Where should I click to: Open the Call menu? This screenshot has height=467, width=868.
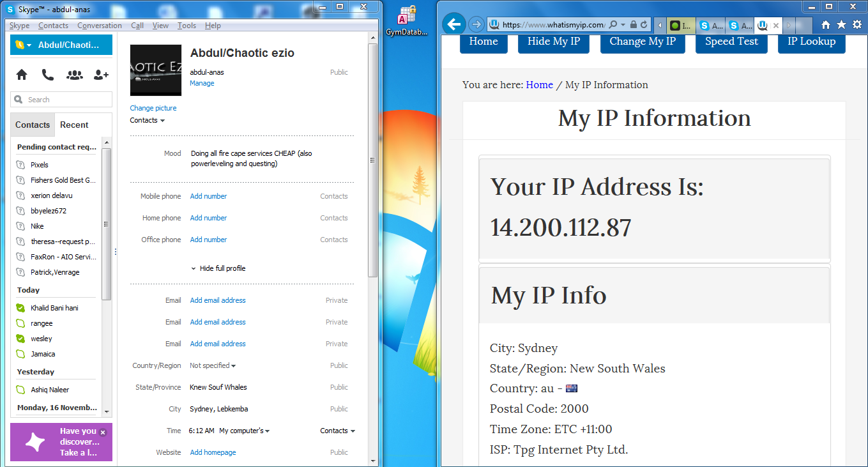(x=137, y=26)
